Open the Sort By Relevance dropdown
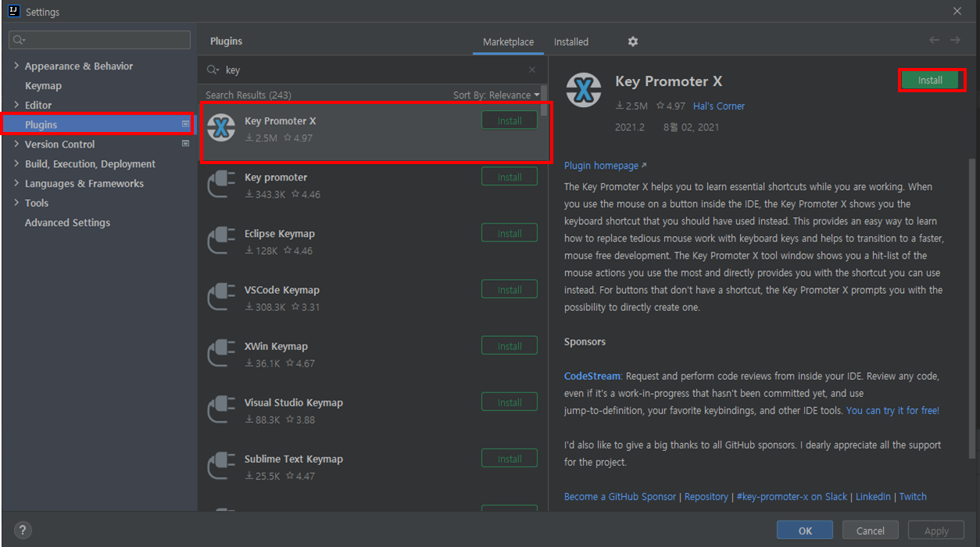This screenshot has width=980, height=547. coord(496,95)
